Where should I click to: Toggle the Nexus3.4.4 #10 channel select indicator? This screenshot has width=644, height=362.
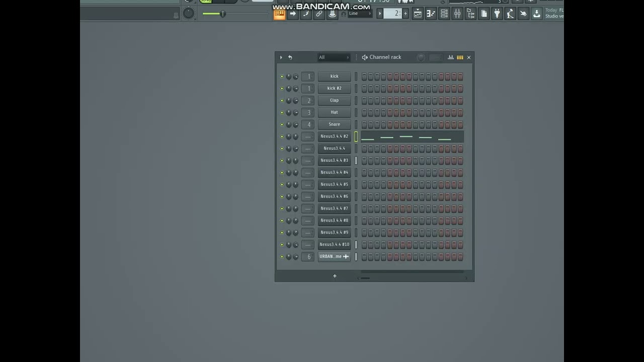pos(356,245)
